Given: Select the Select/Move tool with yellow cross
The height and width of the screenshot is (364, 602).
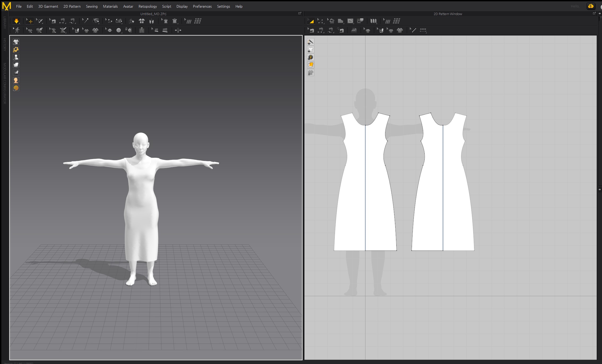Looking at the screenshot, I should (x=29, y=21).
